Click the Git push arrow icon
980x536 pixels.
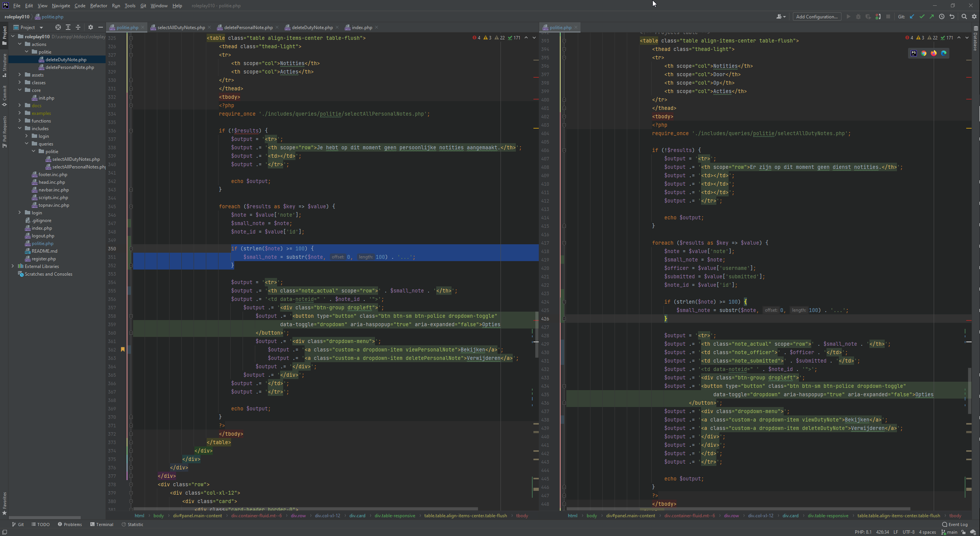tap(932, 16)
